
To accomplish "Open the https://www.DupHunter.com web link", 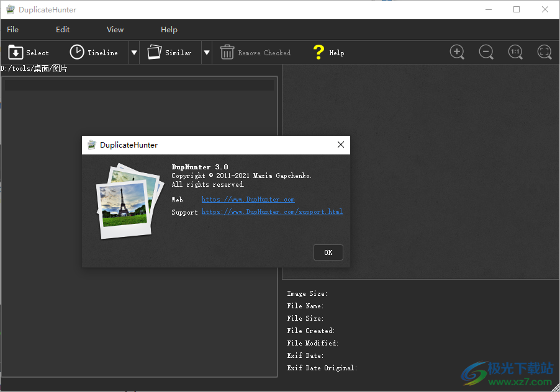I will click(x=248, y=199).
